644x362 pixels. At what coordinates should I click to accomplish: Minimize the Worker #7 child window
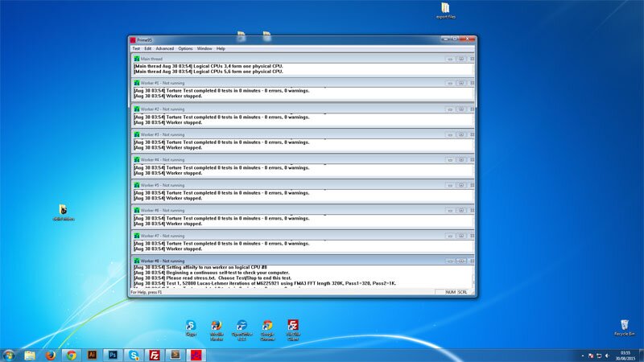point(450,236)
